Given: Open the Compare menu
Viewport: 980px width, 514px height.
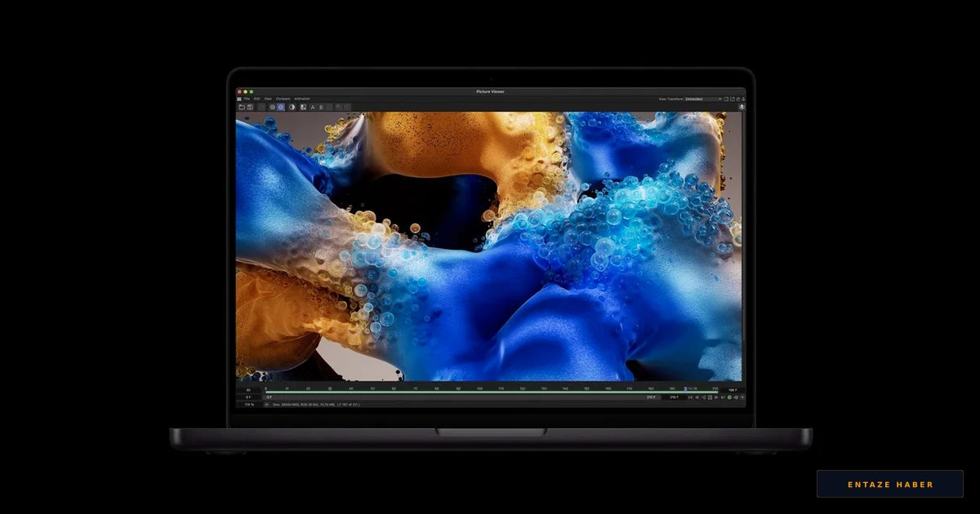Looking at the screenshot, I should coord(283,99).
